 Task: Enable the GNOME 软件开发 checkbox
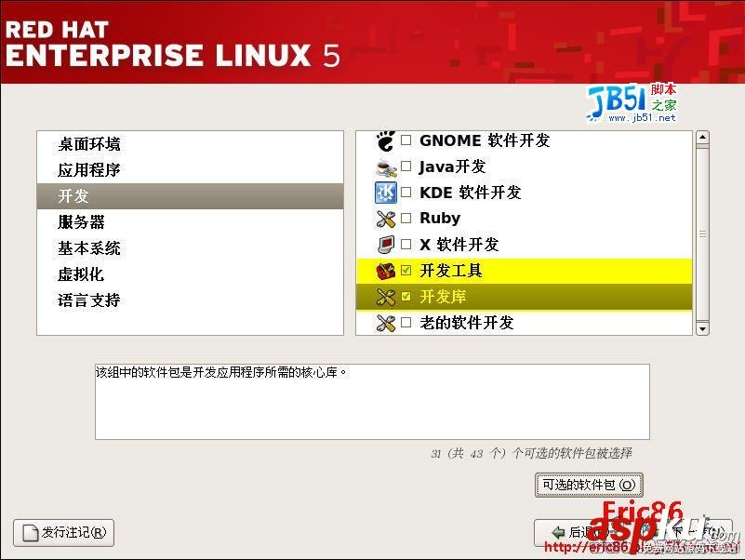pyautogui.click(x=406, y=140)
